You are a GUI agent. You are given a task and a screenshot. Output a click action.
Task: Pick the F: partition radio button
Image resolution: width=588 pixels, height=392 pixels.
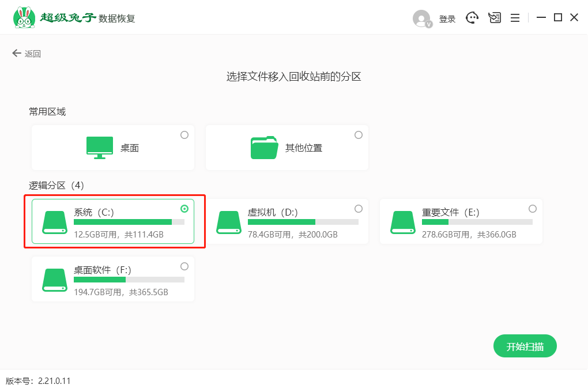pyautogui.click(x=184, y=266)
